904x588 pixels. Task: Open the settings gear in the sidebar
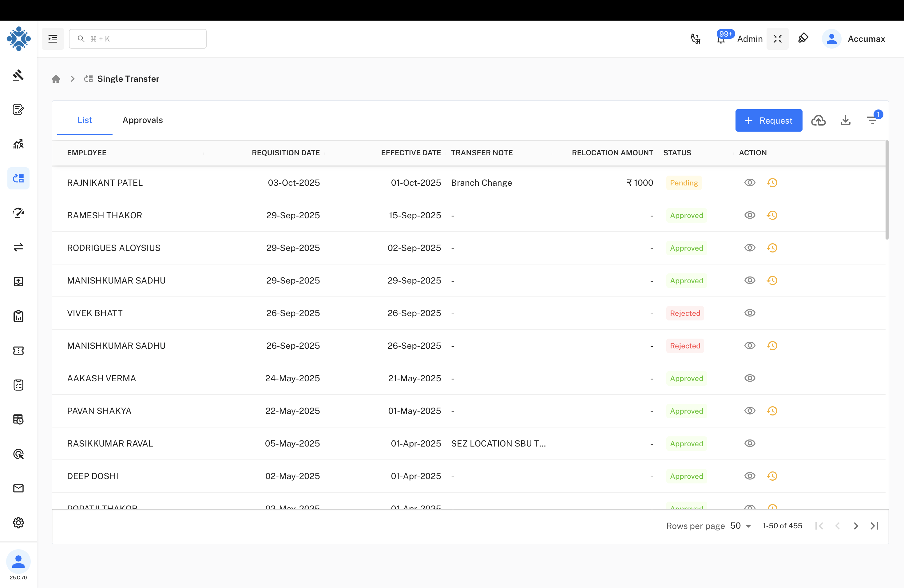pos(18,523)
